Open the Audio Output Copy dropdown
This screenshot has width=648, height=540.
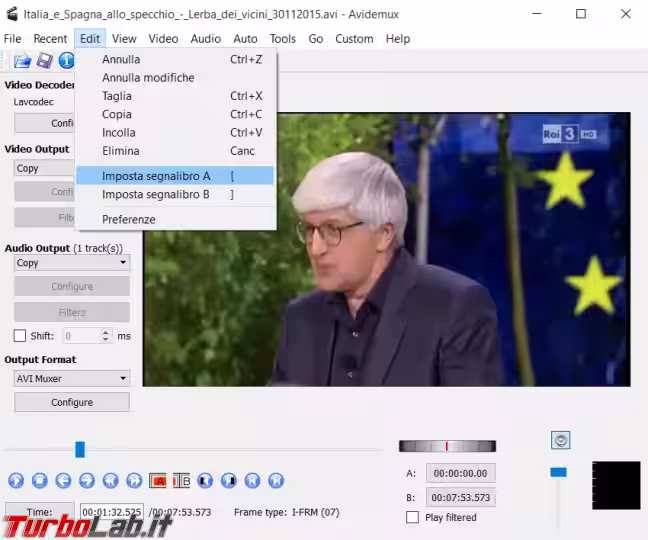[72, 263]
